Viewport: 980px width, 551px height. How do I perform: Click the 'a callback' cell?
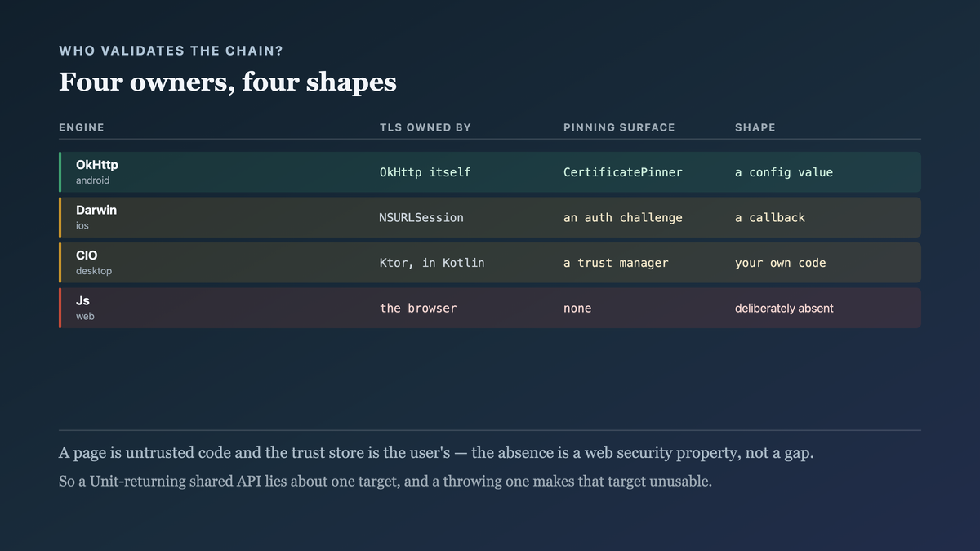[x=770, y=218]
